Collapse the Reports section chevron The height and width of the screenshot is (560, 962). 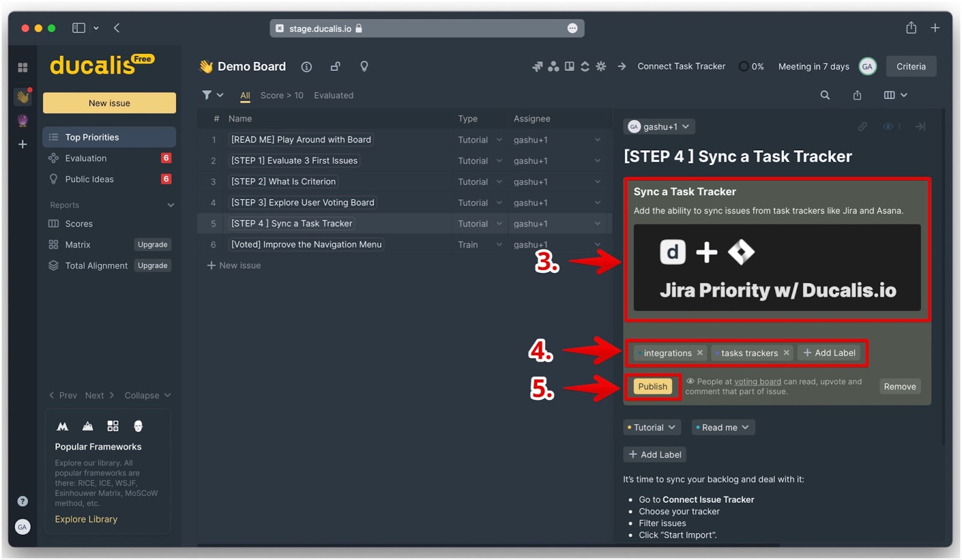[x=171, y=205]
